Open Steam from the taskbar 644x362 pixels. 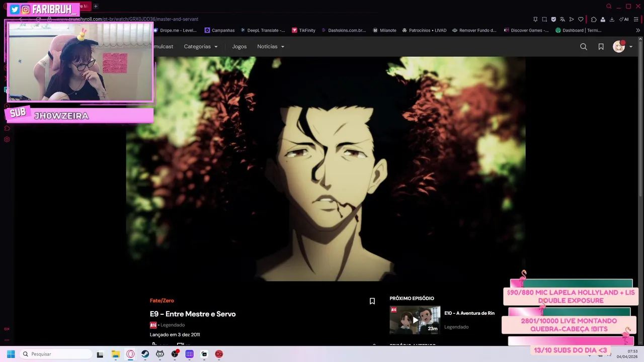145,354
